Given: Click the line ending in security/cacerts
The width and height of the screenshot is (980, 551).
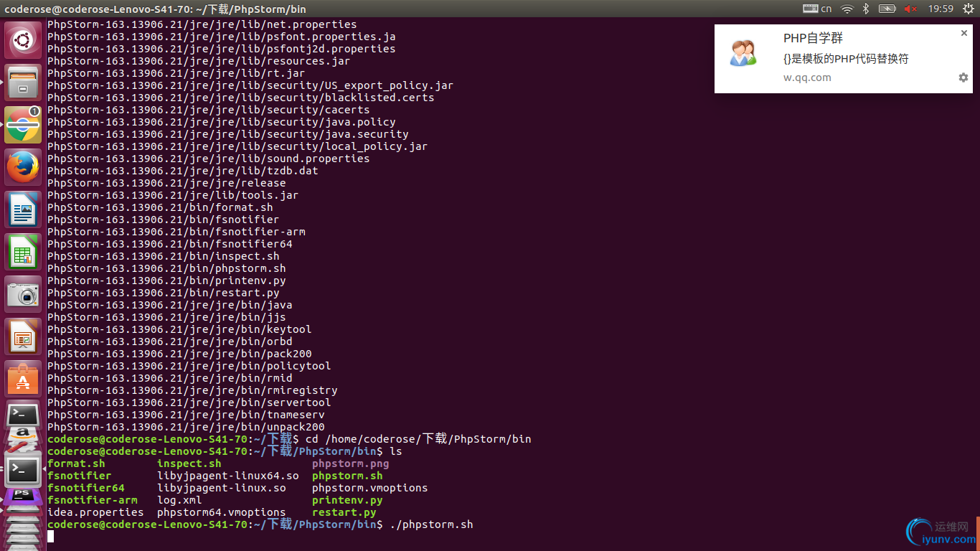Looking at the screenshot, I should (x=209, y=110).
